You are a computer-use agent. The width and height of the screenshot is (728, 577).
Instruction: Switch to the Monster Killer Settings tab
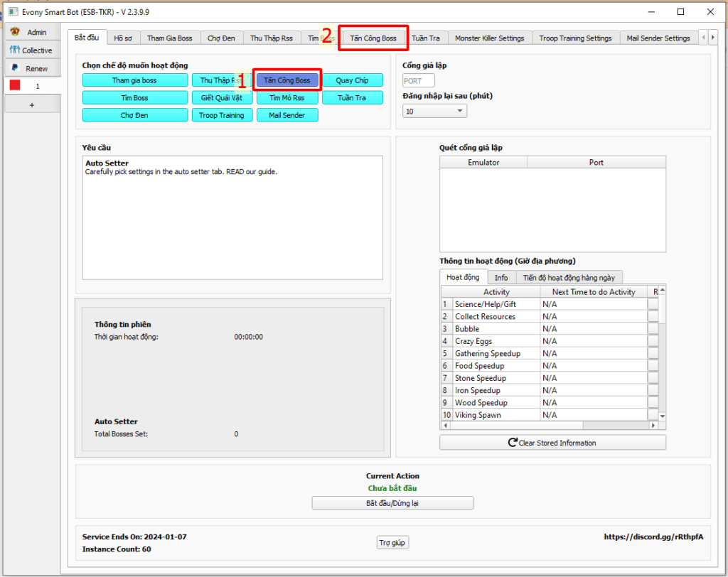click(489, 38)
